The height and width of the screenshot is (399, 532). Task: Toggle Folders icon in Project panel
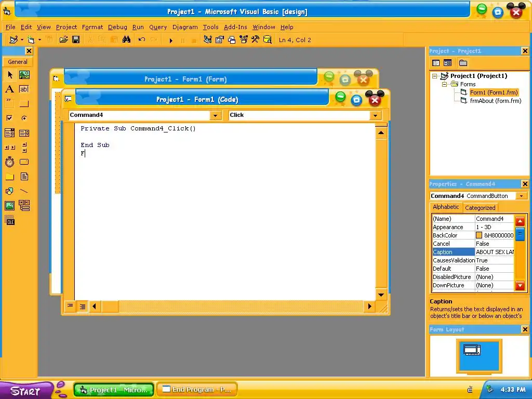coord(463,63)
